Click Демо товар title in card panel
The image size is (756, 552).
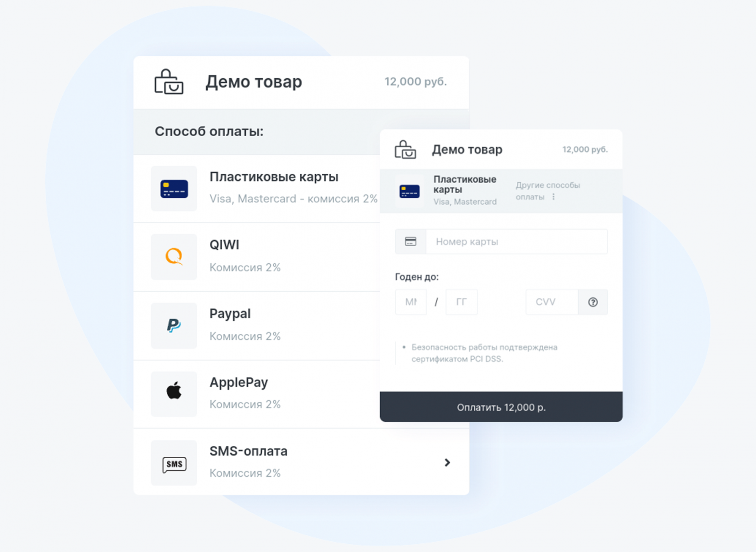tap(467, 149)
